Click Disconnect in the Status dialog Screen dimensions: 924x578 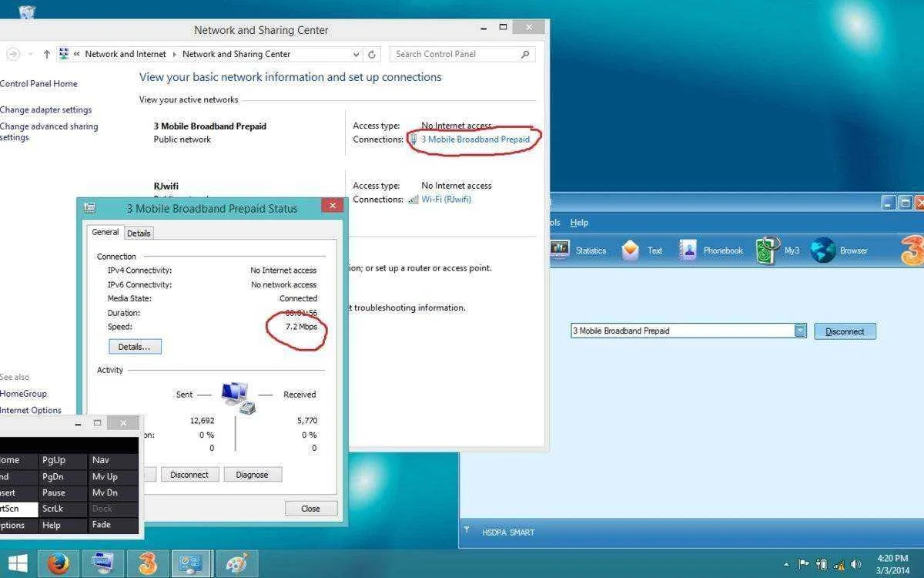click(189, 475)
